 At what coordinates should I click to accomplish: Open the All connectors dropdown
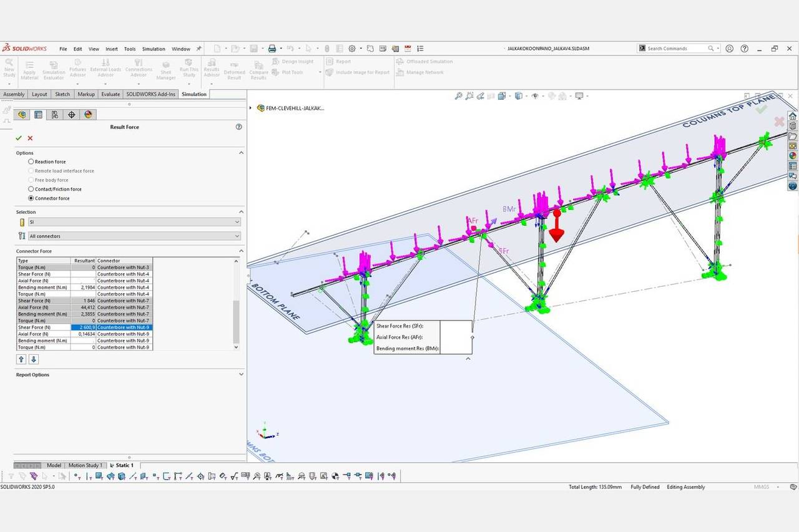134,236
